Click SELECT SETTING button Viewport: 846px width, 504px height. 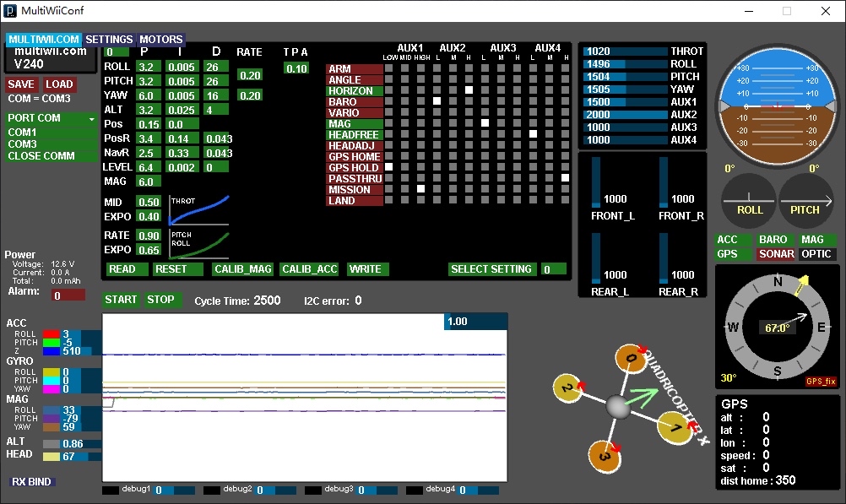(492, 269)
